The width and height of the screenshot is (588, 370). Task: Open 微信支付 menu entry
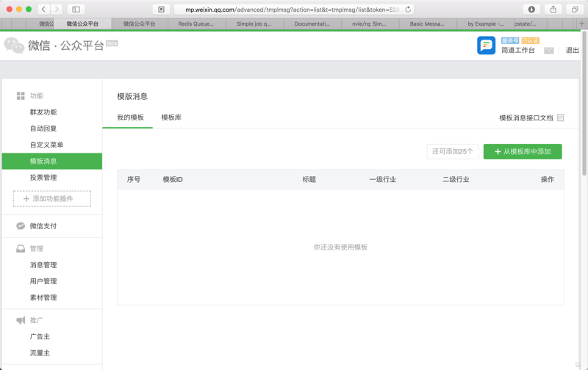click(43, 226)
